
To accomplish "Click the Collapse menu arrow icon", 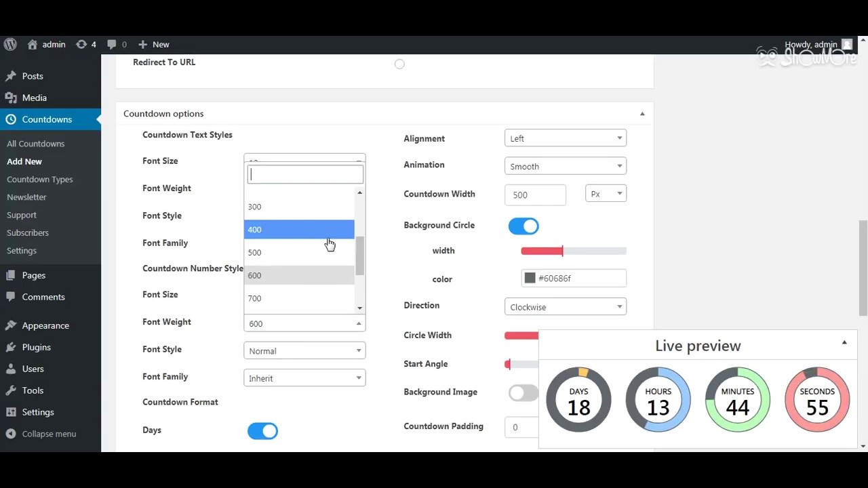I will click(11, 434).
